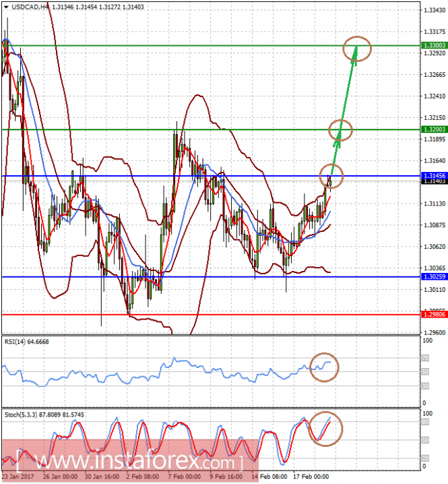Click the brown circle at the 1.33003 target
Screen dimensions: 448x484
pos(357,49)
